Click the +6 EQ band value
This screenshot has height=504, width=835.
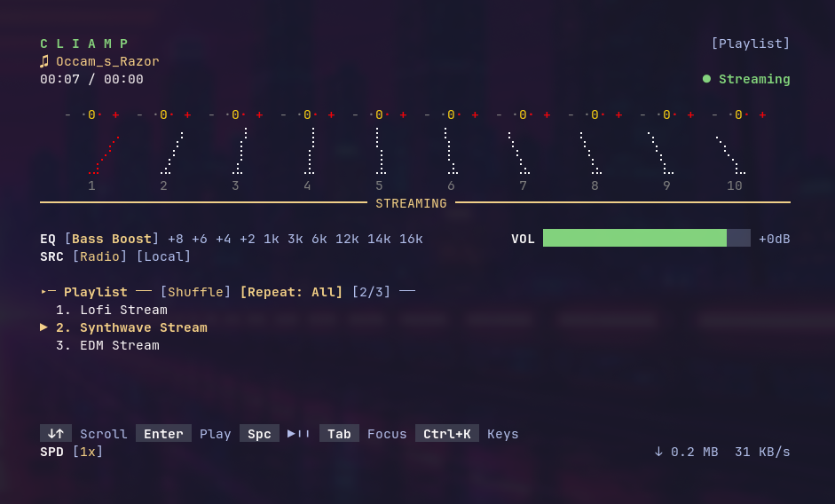[x=200, y=239]
